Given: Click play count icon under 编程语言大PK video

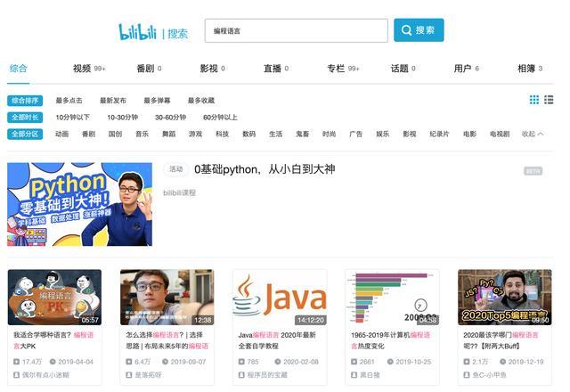Looking at the screenshot, I should (x=16, y=362).
